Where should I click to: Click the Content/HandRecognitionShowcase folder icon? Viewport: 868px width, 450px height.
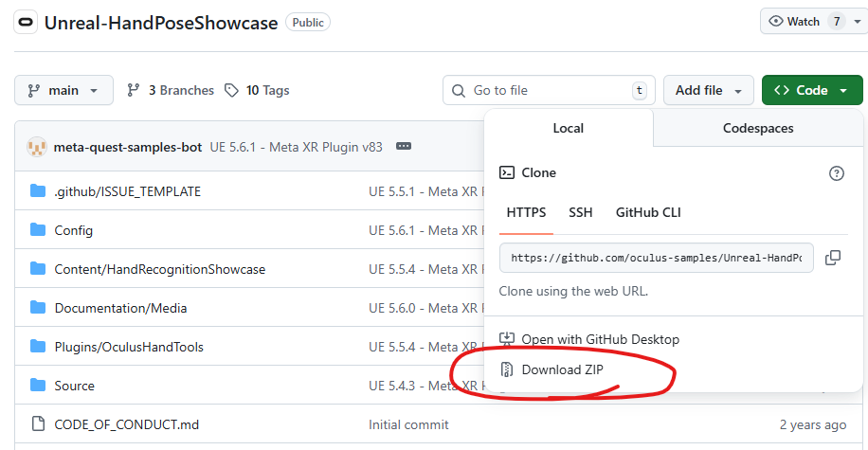tap(38, 268)
